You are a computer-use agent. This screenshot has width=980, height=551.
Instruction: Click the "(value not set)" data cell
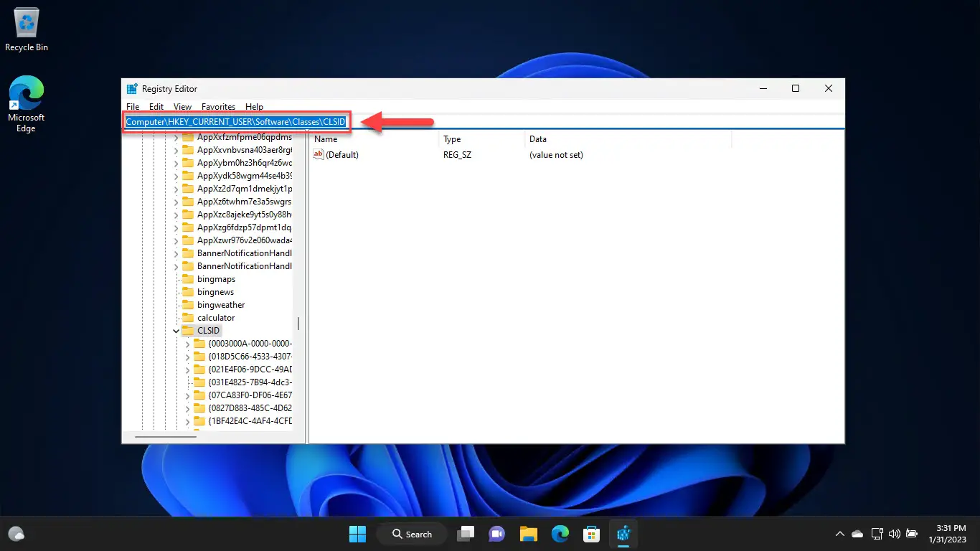pos(556,155)
